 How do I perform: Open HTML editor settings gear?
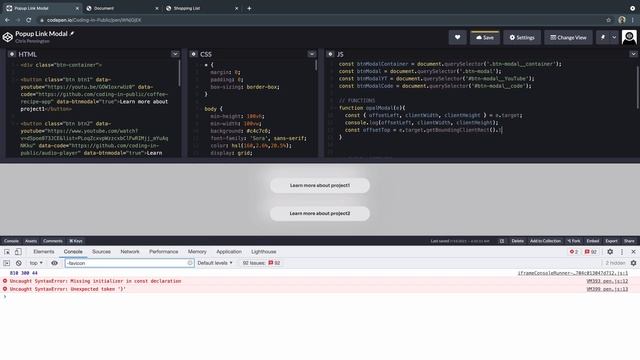[11, 54]
